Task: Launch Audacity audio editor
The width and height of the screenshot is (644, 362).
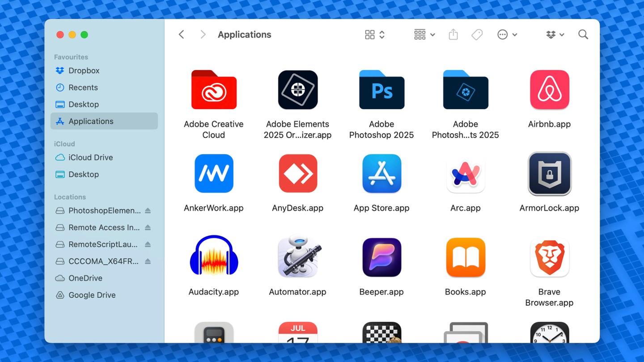Action: [213, 257]
